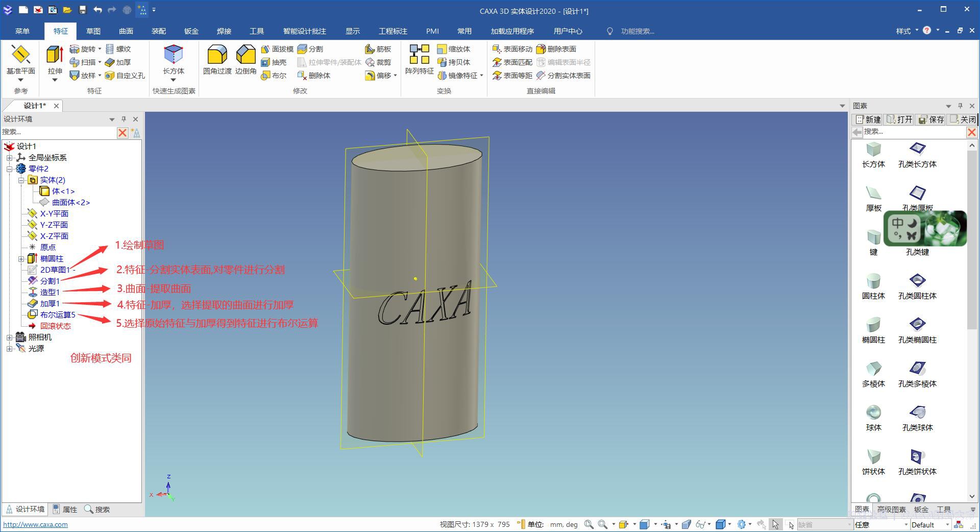The height and width of the screenshot is (532, 980).
Task: Click the 打开 button in 图素 panel
Action: click(x=899, y=119)
